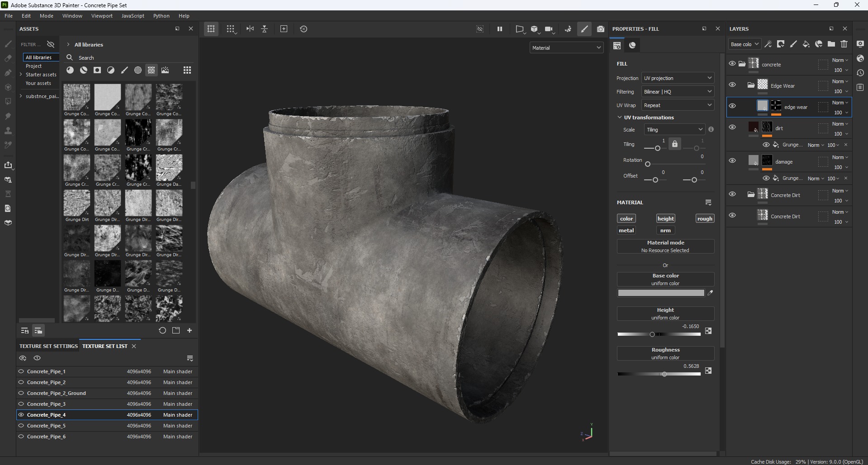Hide the dirt layer
868x465 pixels.
[732, 127]
